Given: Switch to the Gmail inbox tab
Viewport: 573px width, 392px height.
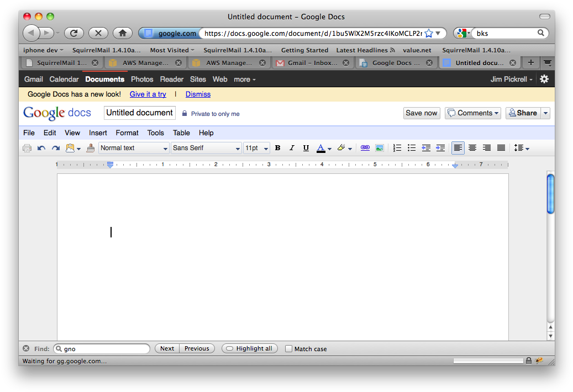Looking at the screenshot, I should tap(312, 62).
